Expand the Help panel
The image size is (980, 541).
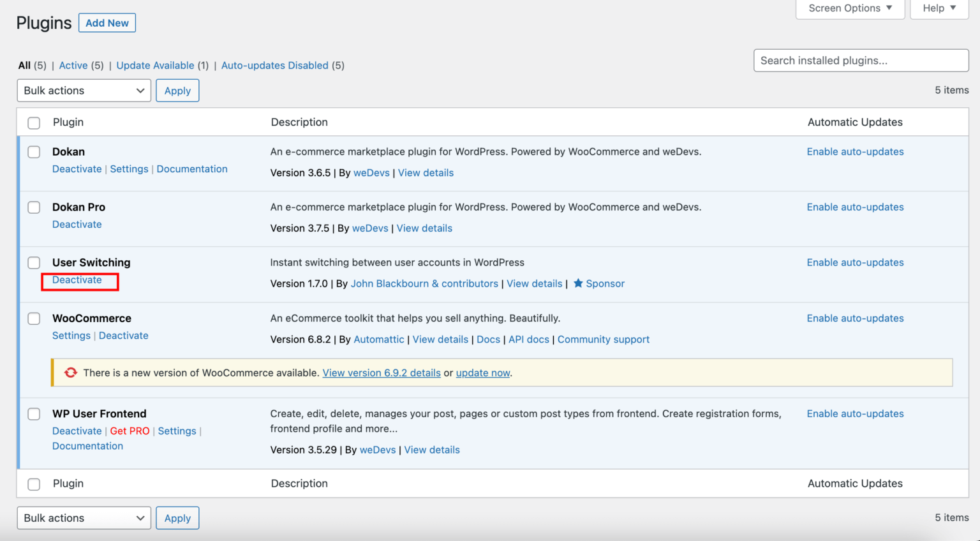(938, 8)
